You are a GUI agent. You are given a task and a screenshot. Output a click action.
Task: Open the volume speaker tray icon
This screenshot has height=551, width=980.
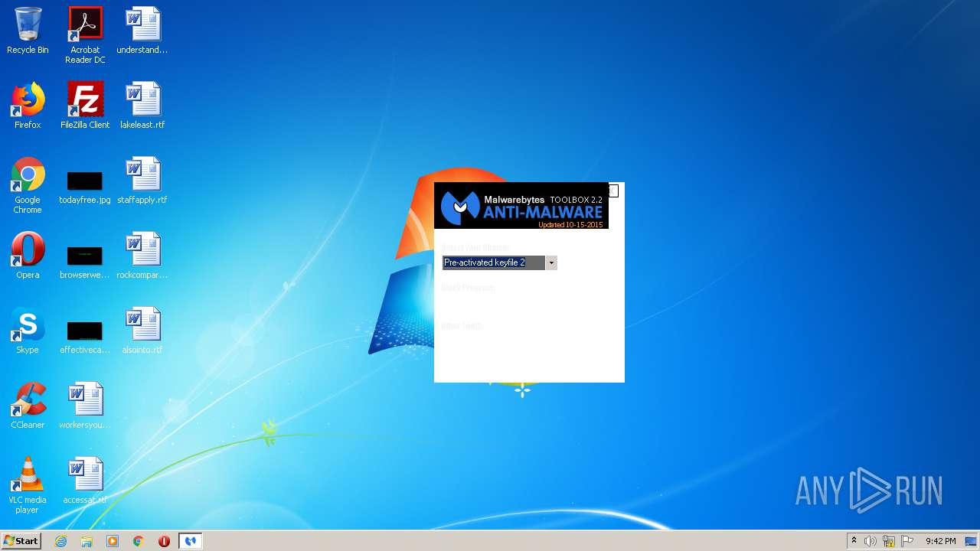(x=871, y=541)
